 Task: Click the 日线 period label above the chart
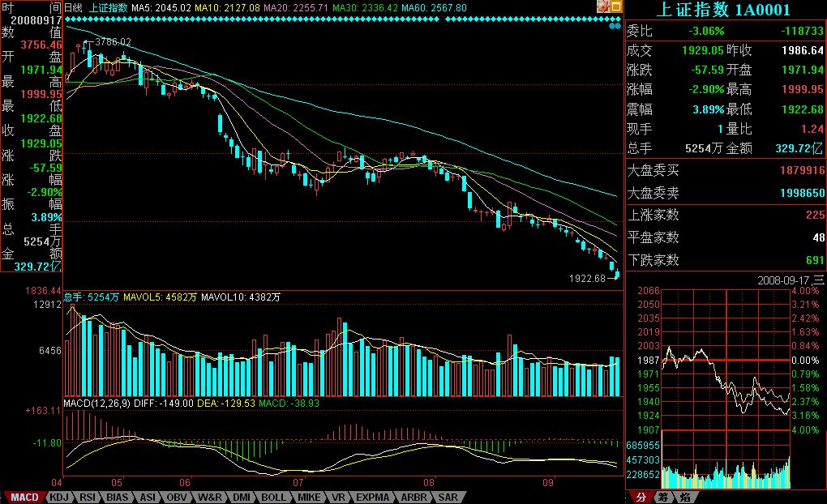point(73,7)
